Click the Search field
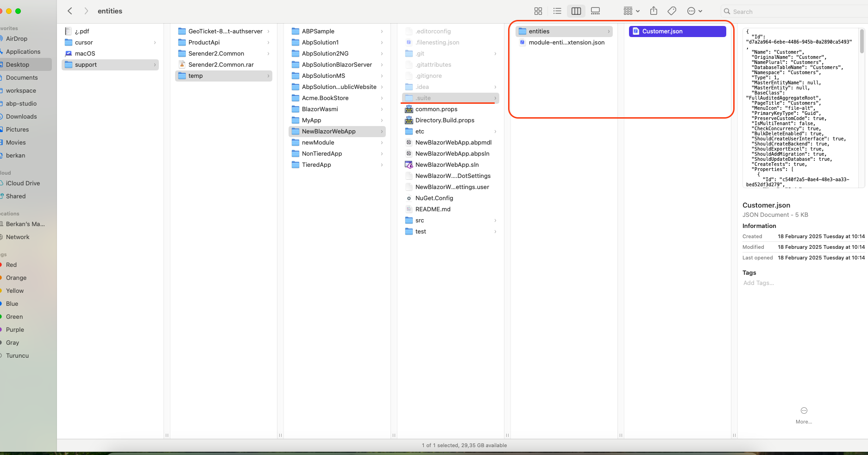 (792, 12)
